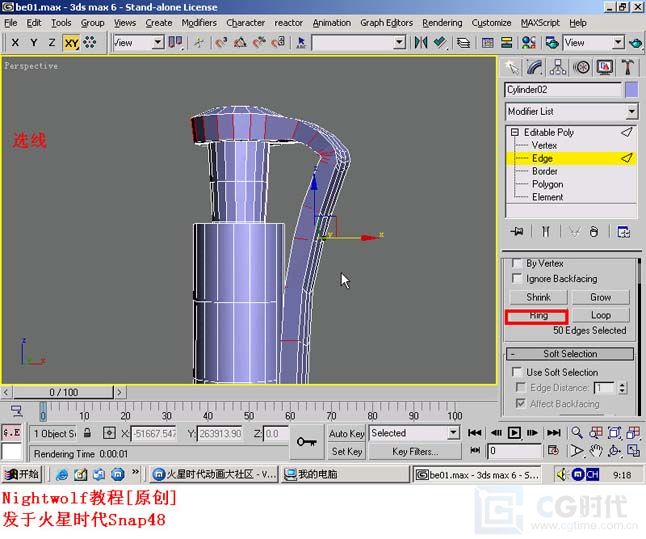Click the object color swatch
The height and width of the screenshot is (539, 646).
point(631,90)
